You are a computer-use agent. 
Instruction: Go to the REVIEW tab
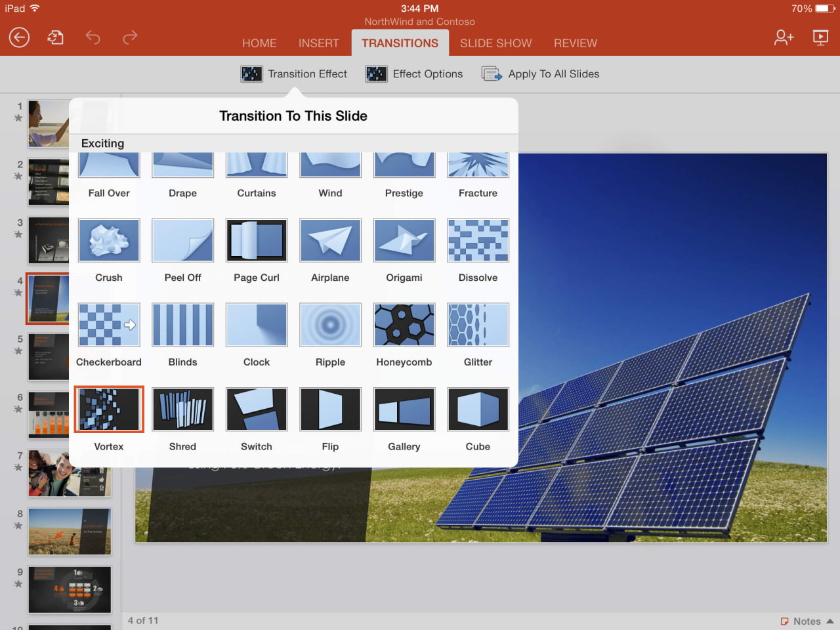(575, 43)
